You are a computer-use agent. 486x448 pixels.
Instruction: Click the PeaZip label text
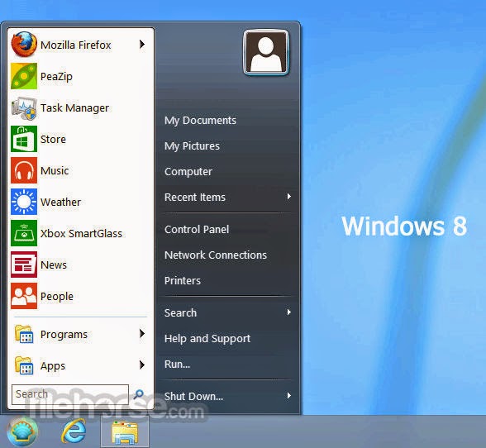click(56, 76)
